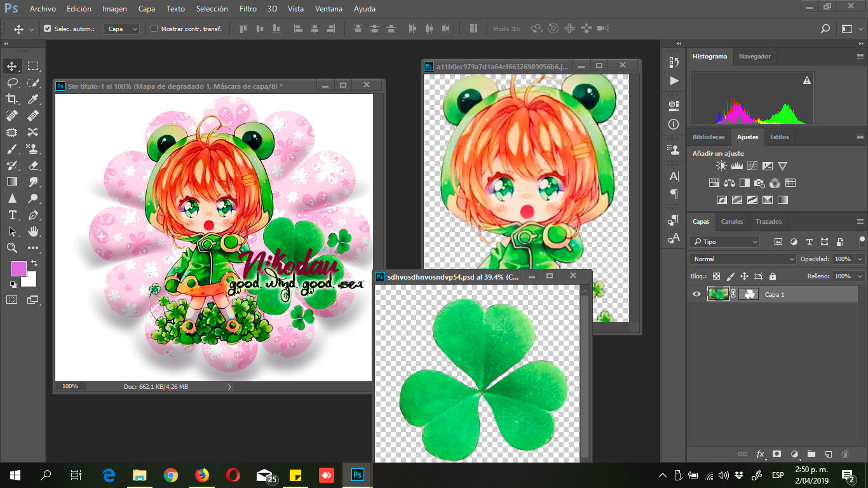
Task: Select the Rectangular Marquee tool
Action: click(33, 66)
